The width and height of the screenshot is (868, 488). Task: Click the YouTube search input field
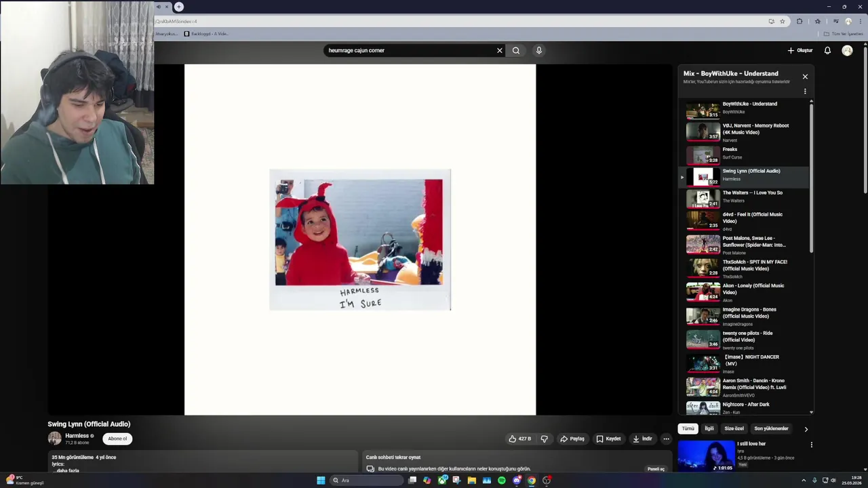410,50
